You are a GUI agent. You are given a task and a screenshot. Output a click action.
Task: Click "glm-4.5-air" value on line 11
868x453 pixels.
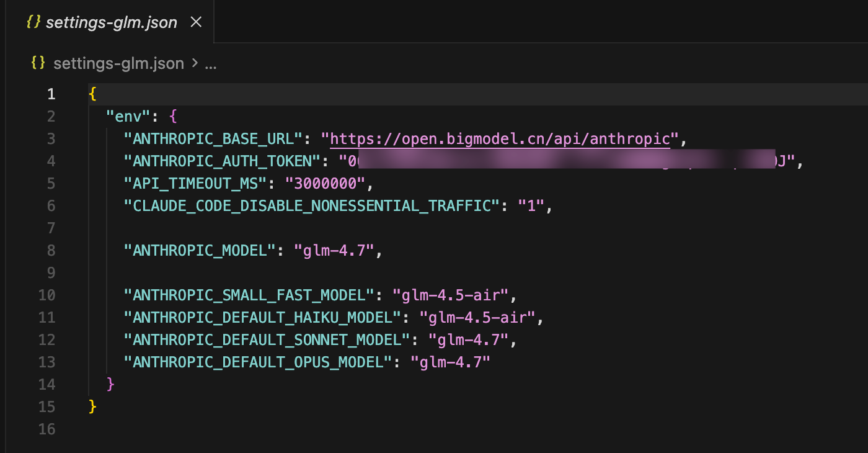477,318
